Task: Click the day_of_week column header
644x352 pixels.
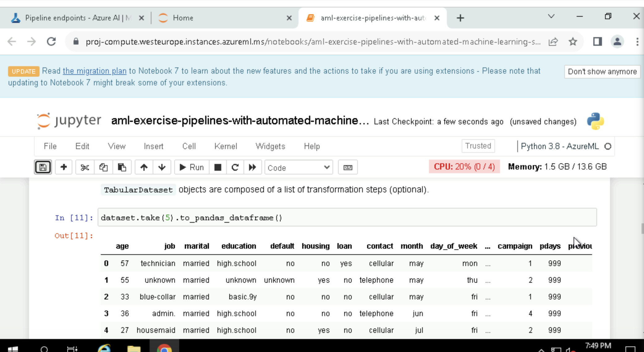Action: point(454,246)
